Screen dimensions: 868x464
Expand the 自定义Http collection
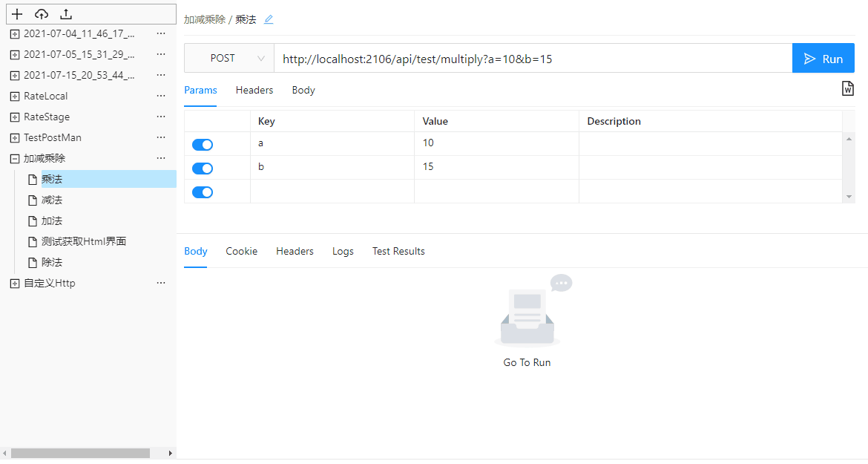point(13,283)
